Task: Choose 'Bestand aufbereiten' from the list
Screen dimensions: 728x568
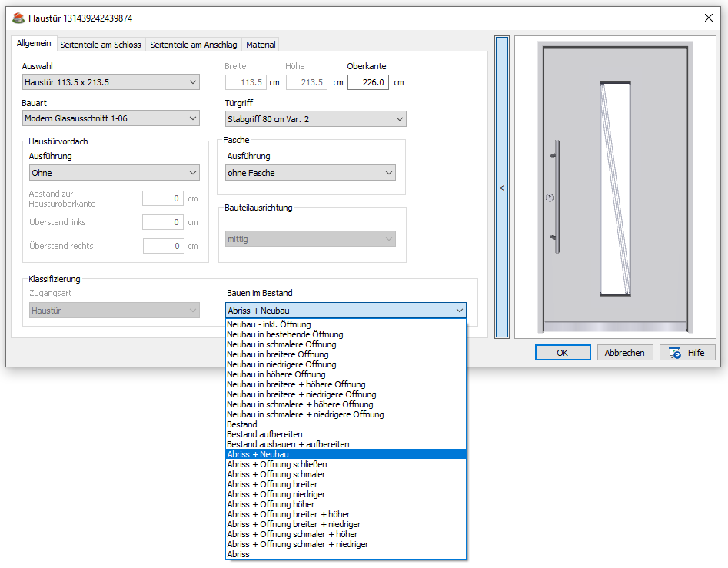Action: [264, 434]
